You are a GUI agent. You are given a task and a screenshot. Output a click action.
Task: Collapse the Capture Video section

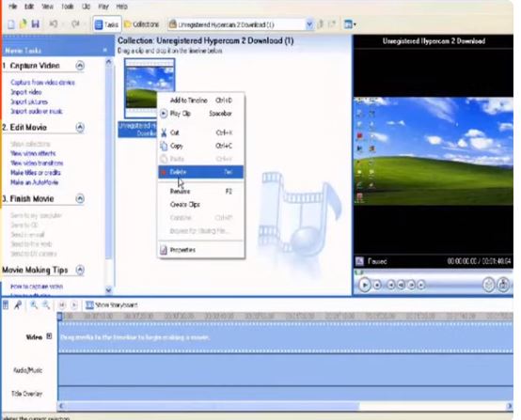coord(80,66)
